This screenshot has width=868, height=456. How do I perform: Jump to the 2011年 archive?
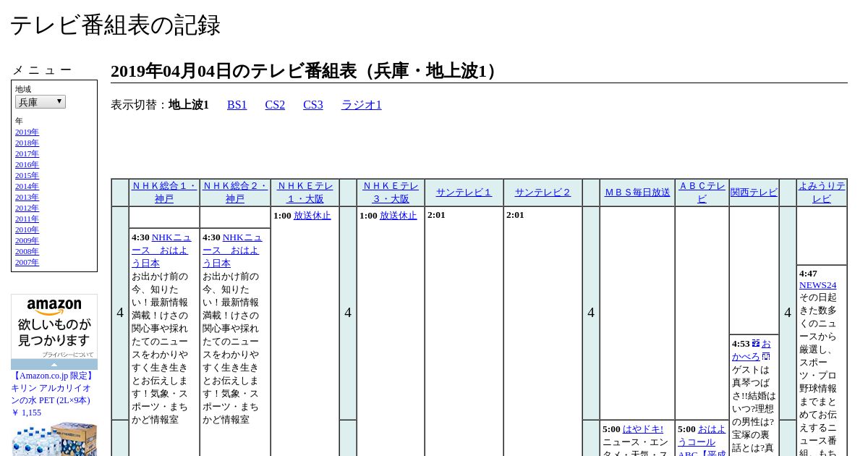point(27,219)
